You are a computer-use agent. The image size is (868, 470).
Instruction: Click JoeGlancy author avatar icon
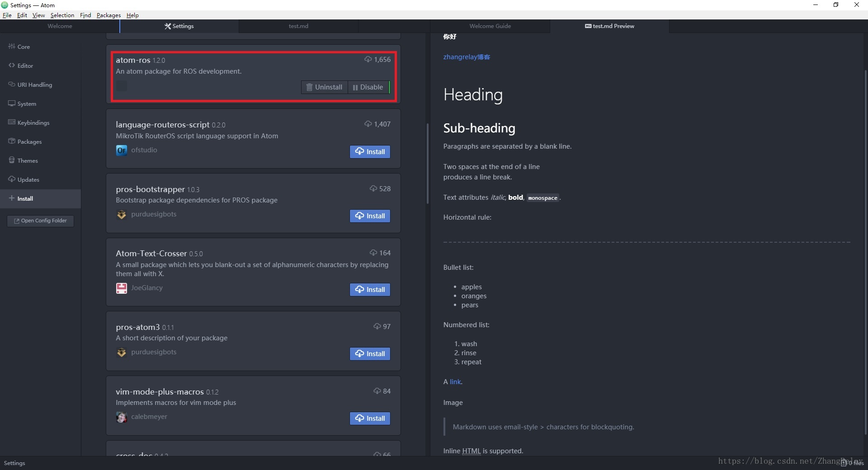tap(122, 288)
